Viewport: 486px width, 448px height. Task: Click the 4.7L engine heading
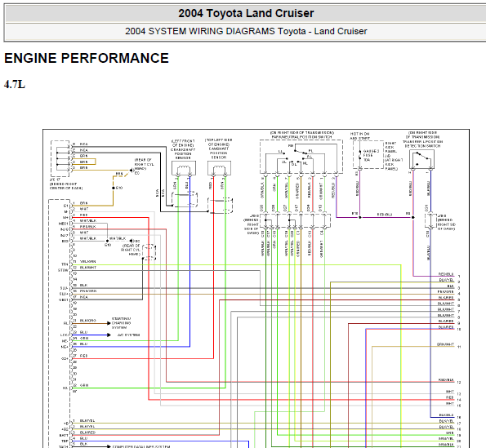click(x=15, y=84)
